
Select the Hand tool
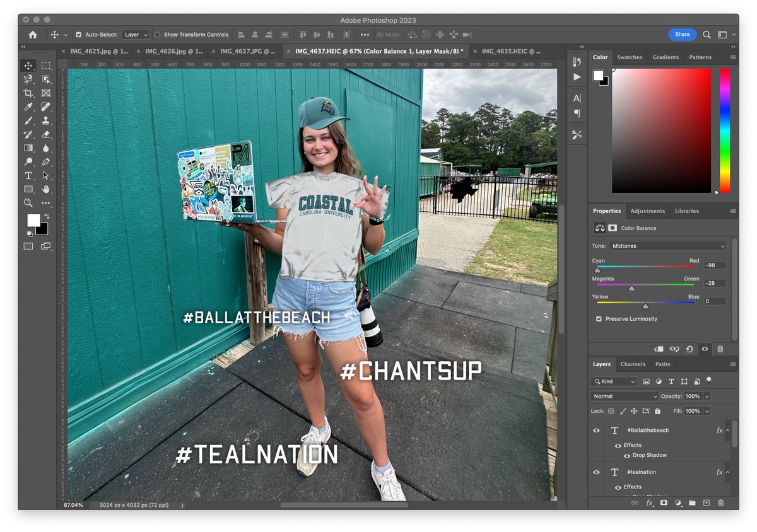(x=46, y=189)
